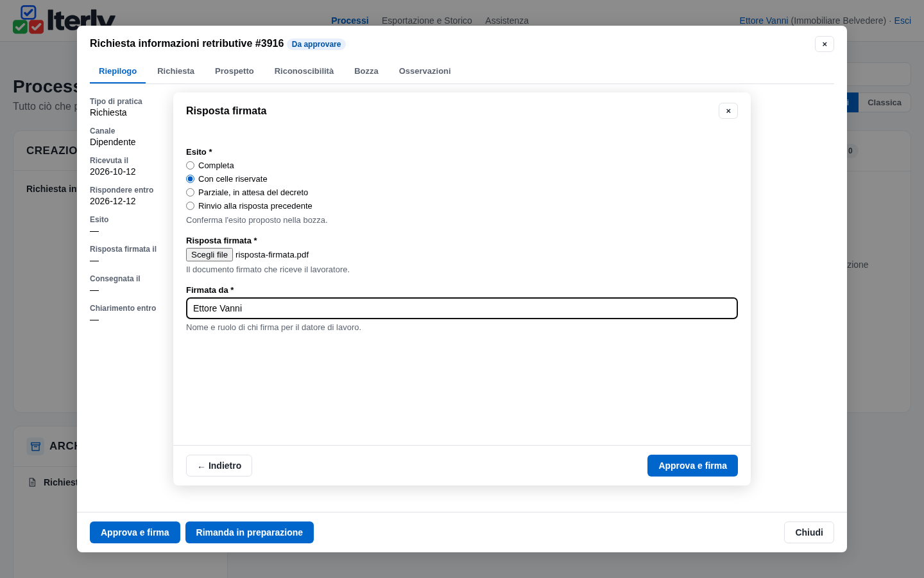The width and height of the screenshot is (924, 578).
Task: Choose Parziale, in attesa del decreto
Action: [190, 193]
